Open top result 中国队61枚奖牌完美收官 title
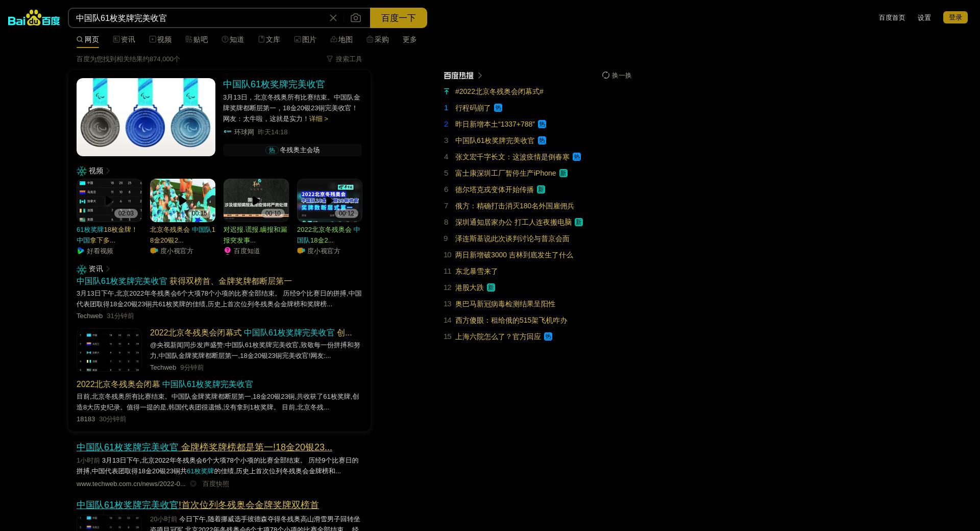The width and height of the screenshot is (980, 531). point(274,84)
